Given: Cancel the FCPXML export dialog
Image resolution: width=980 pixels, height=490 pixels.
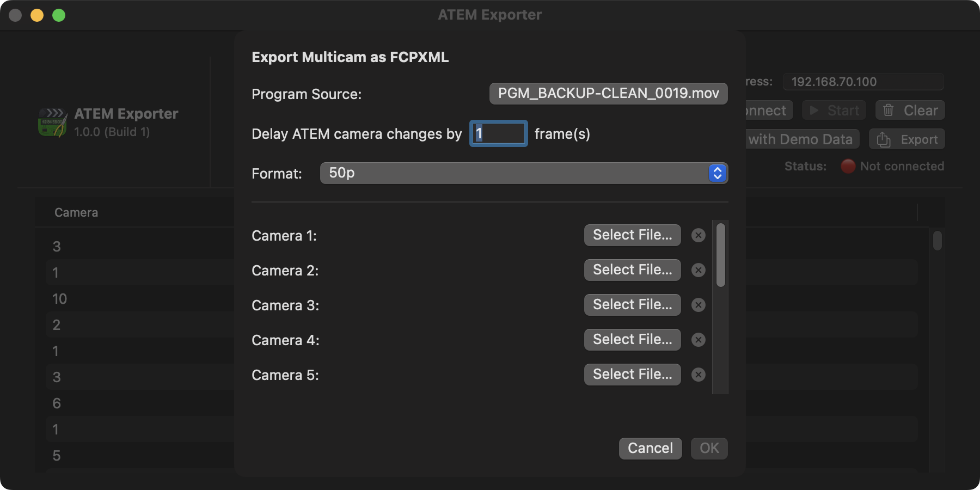Looking at the screenshot, I should [x=650, y=448].
